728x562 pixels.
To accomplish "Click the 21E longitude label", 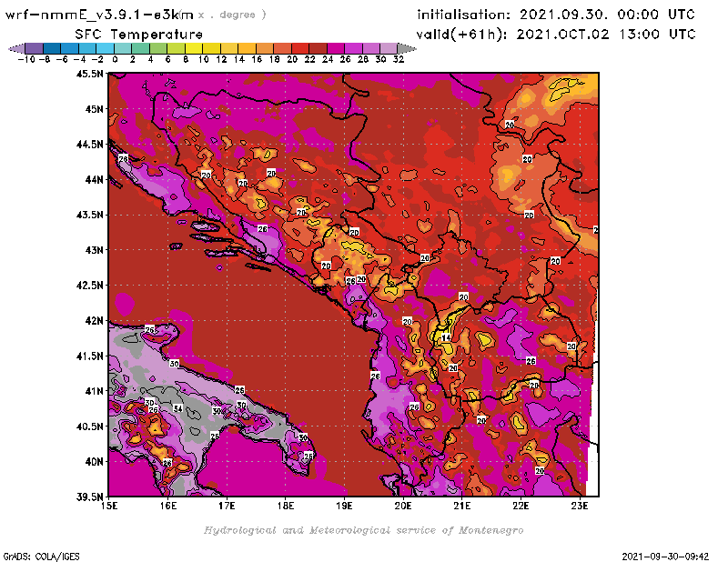I will pos(462,506).
